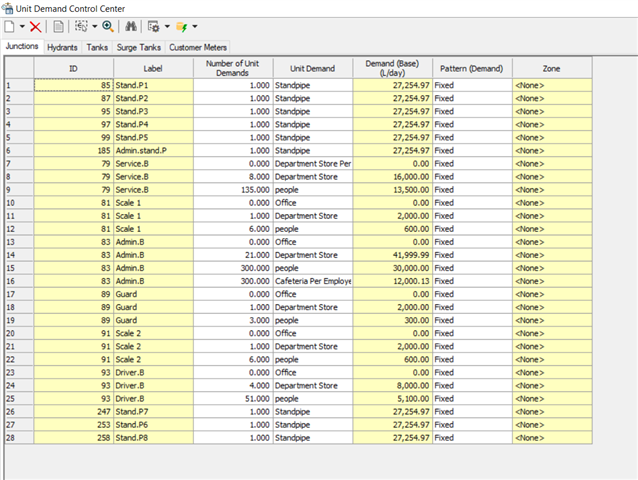The image size is (638, 480).
Task: Click the database lightning bolt icon
Action: [x=181, y=27]
